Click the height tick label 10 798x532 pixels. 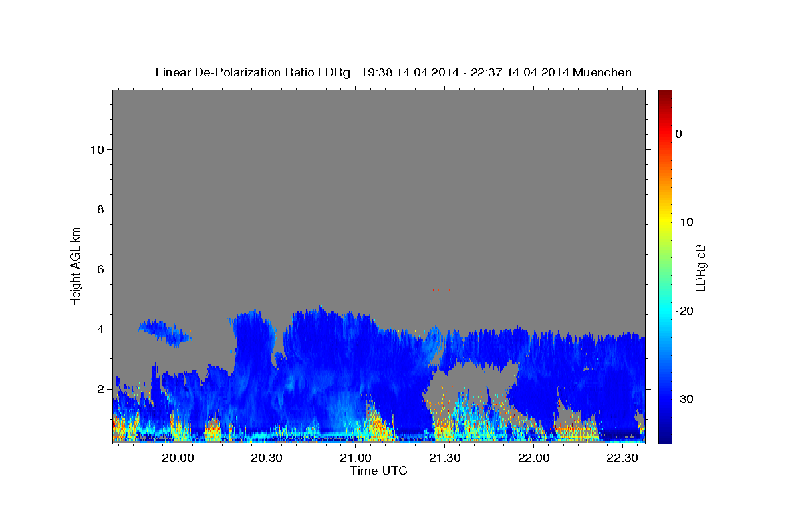point(97,149)
